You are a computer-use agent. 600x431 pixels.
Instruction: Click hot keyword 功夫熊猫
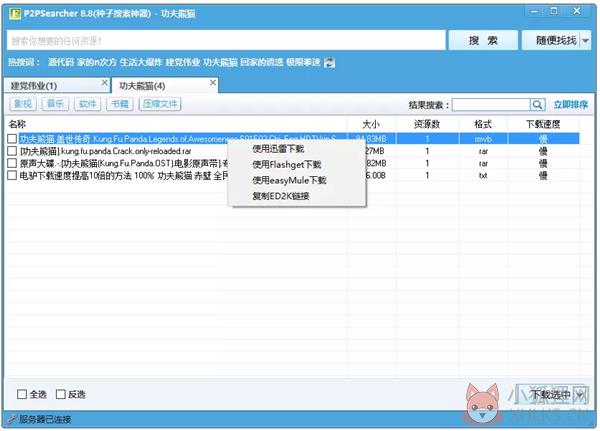tap(220, 62)
